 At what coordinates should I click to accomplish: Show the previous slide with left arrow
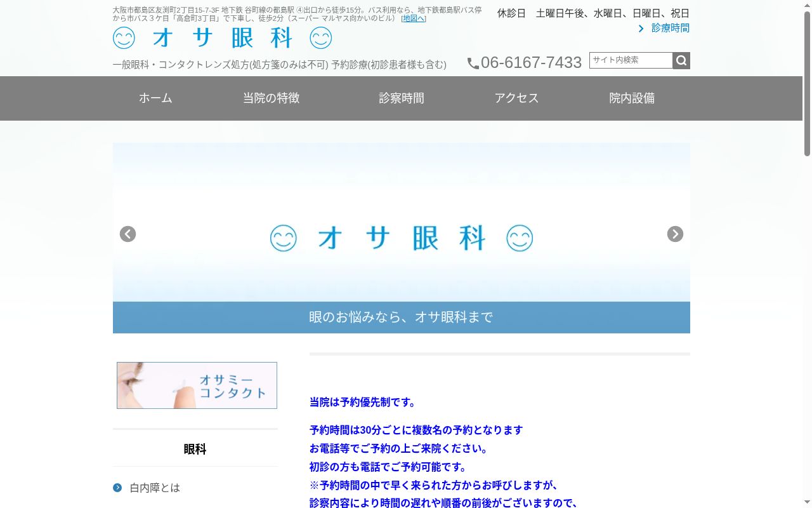(128, 234)
